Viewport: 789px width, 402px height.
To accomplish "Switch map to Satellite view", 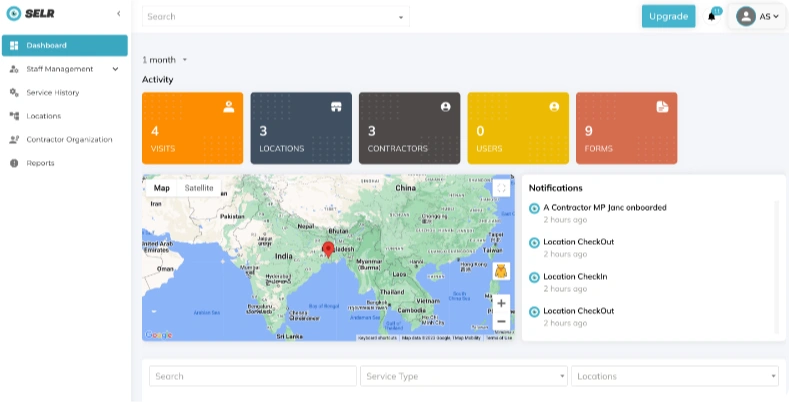I will tap(198, 188).
